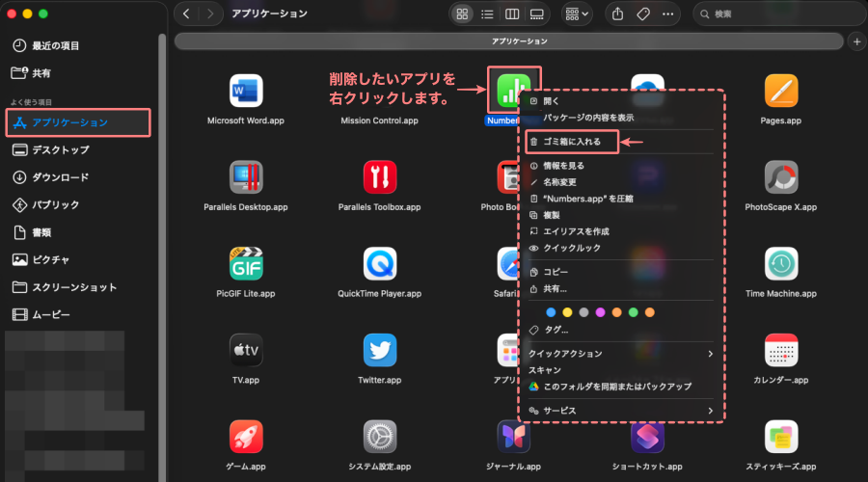The width and height of the screenshot is (868, 482).
Task: Select the ゲーム.app rocket icon
Action: coord(246,437)
